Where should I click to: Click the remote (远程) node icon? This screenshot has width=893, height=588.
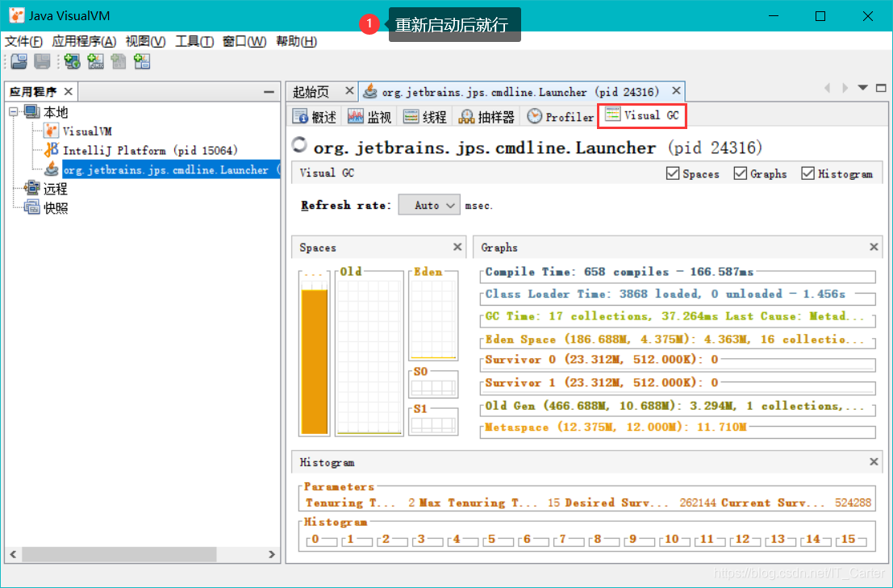(x=32, y=188)
